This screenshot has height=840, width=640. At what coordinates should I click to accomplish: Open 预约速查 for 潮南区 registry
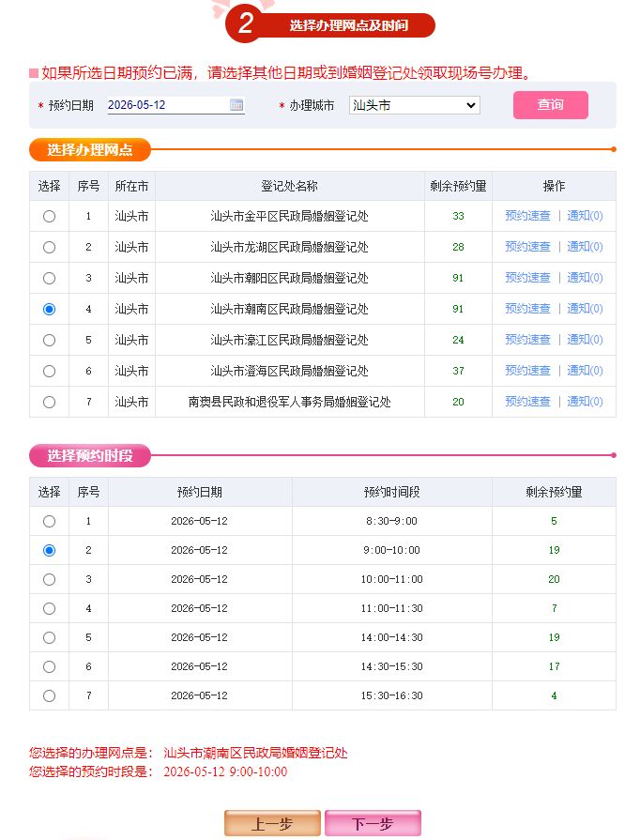[x=527, y=309]
